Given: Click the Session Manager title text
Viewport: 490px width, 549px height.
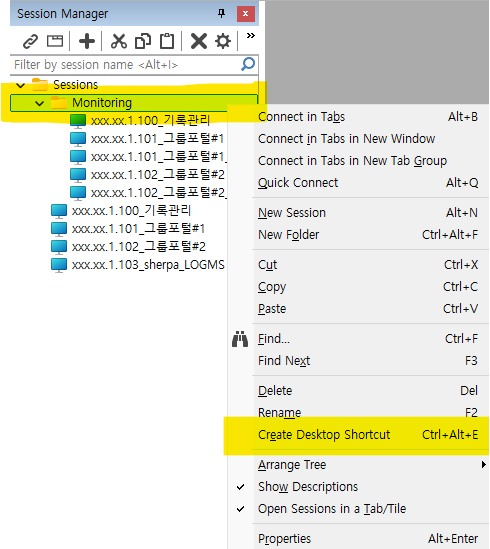Looking at the screenshot, I should pos(62,14).
